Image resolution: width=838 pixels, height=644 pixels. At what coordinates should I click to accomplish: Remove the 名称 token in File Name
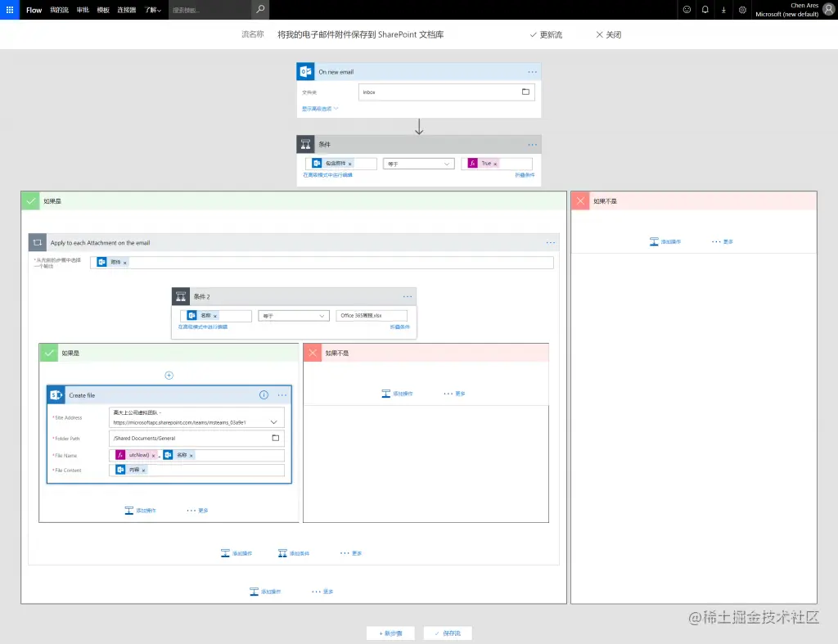point(191,456)
